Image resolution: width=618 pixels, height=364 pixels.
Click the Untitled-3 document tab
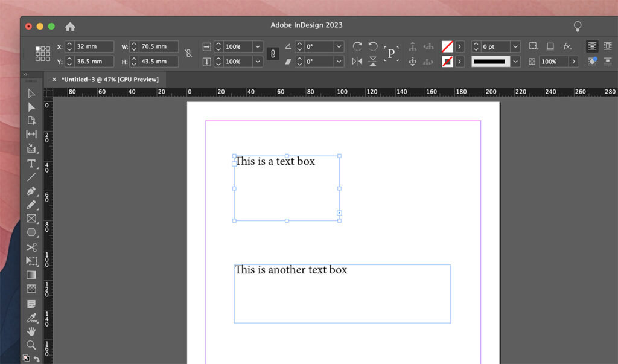109,79
